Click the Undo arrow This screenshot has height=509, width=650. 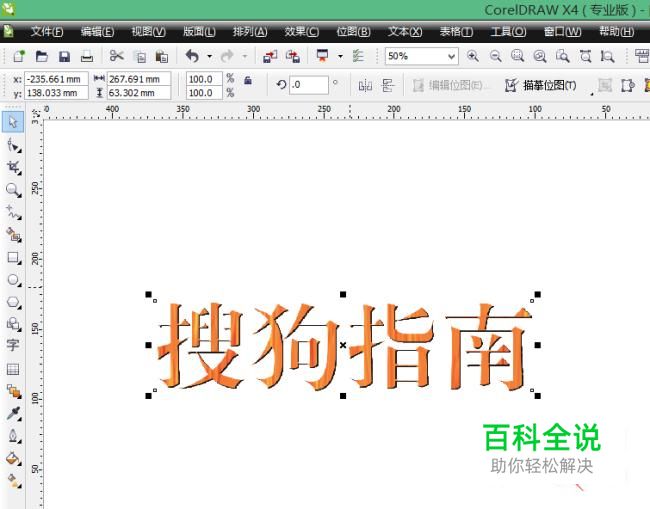[x=192, y=56]
